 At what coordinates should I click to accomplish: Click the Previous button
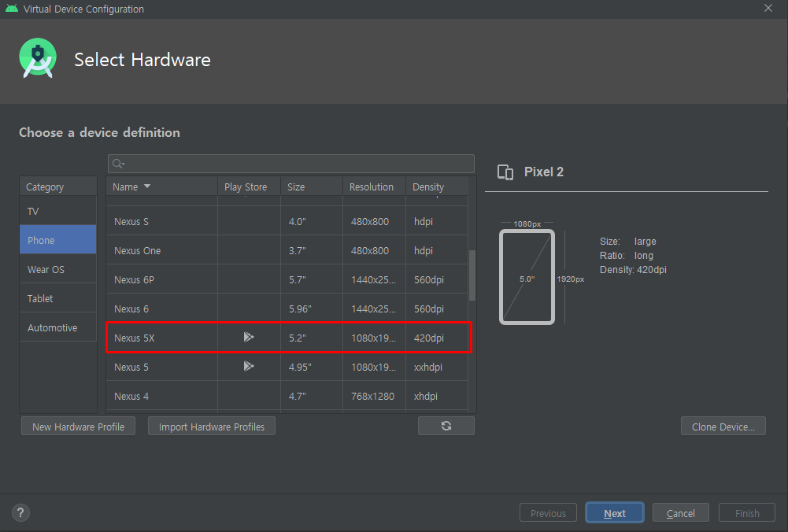[548, 513]
